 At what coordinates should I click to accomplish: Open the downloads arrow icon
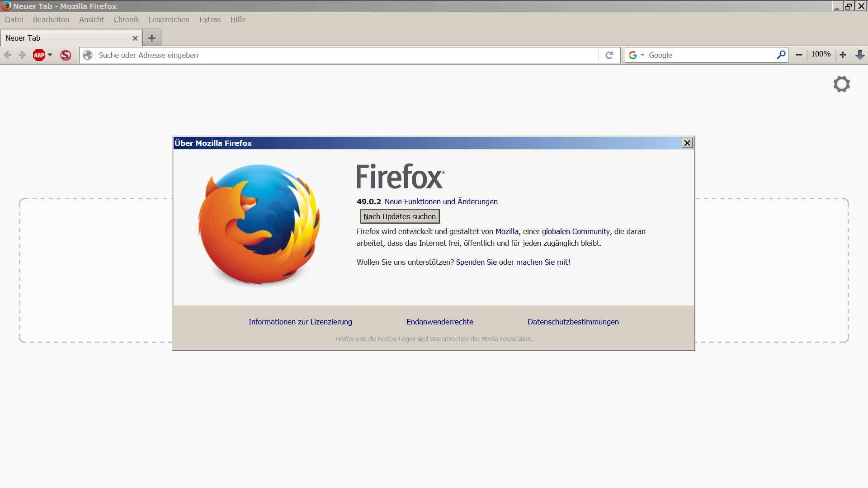[x=860, y=55]
